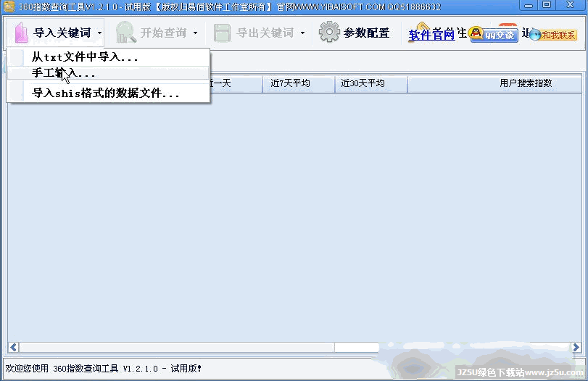Click the 和我联系 contact button

click(553, 35)
